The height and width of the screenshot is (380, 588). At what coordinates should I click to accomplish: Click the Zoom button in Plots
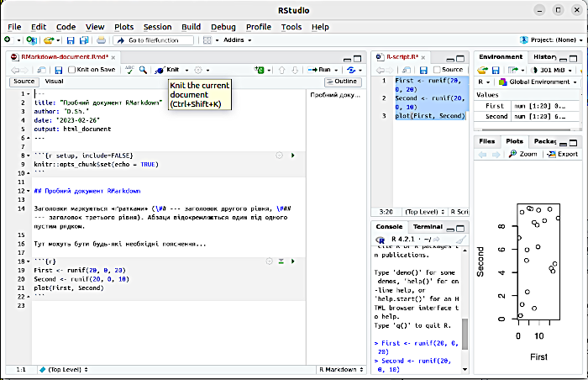tap(523, 154)
